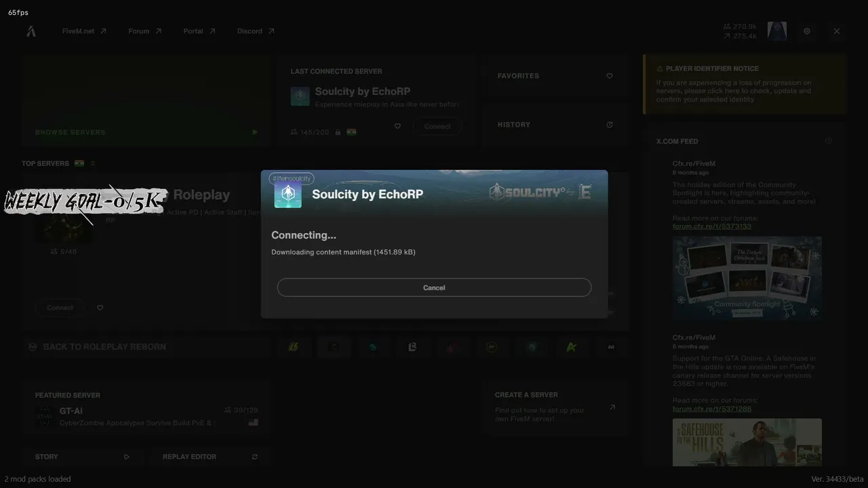
Task: Click the yellow lightning server logo
Action: click(x=293, y=347)
